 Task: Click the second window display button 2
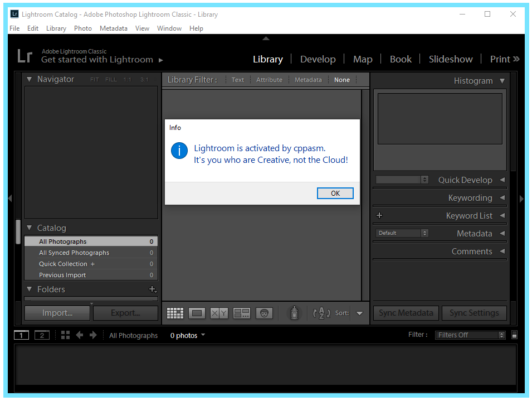click(42, 335)
